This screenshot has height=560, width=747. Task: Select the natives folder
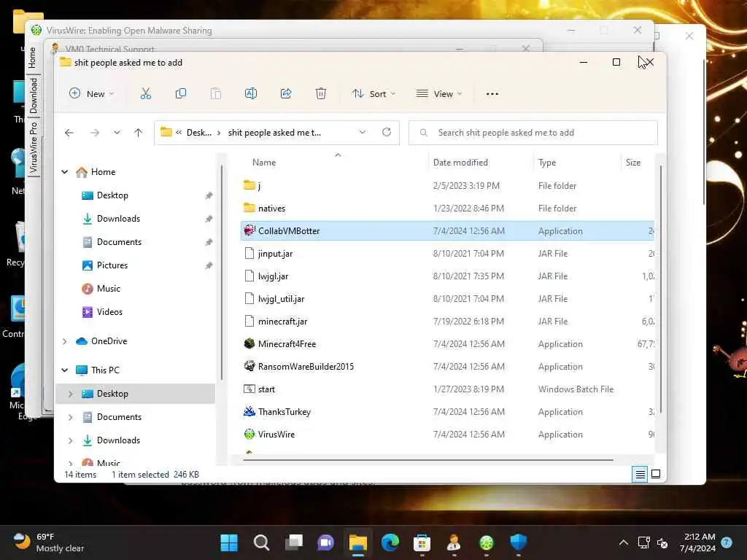coord(271,208)
